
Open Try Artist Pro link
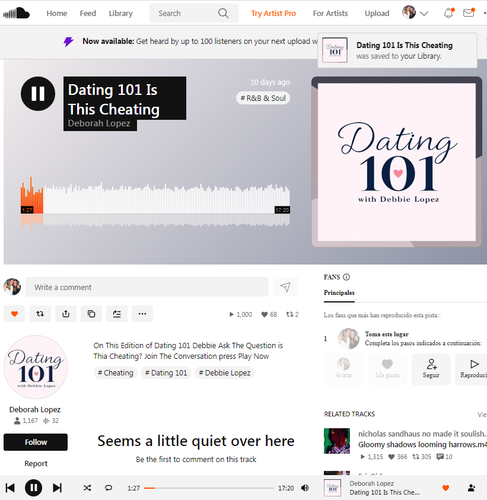tap(273, 13)
